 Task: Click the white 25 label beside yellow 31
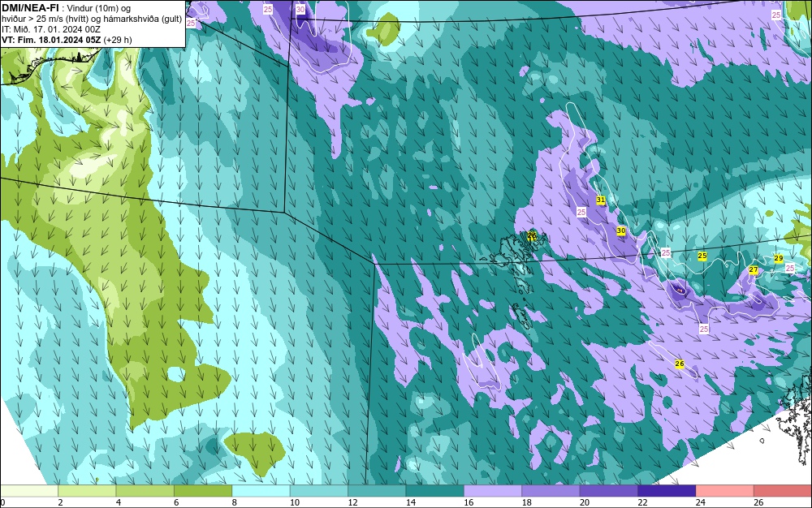pos(581,212)
